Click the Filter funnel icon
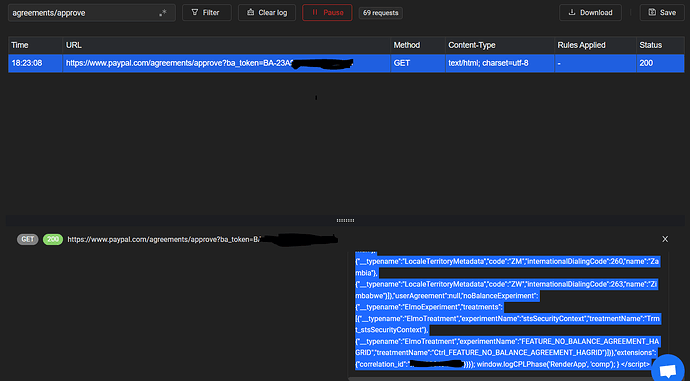Viewport: 690px width, 381px height. (x=195, y=12)
